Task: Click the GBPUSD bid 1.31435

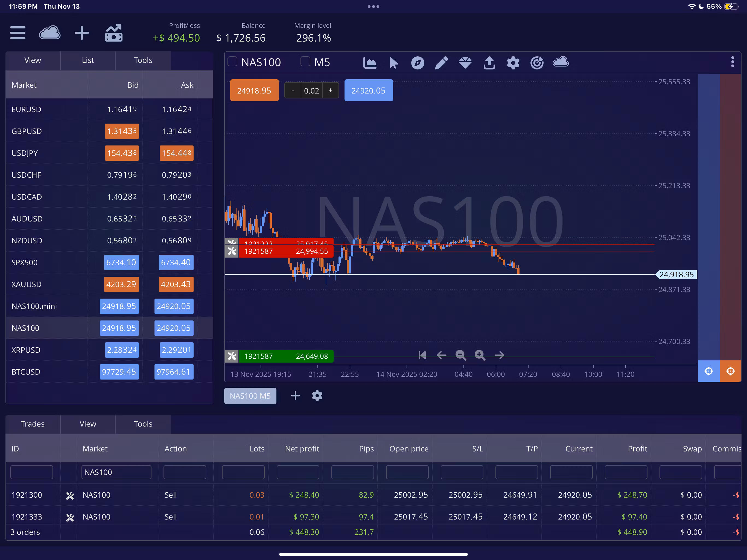Action: point(122,131)
